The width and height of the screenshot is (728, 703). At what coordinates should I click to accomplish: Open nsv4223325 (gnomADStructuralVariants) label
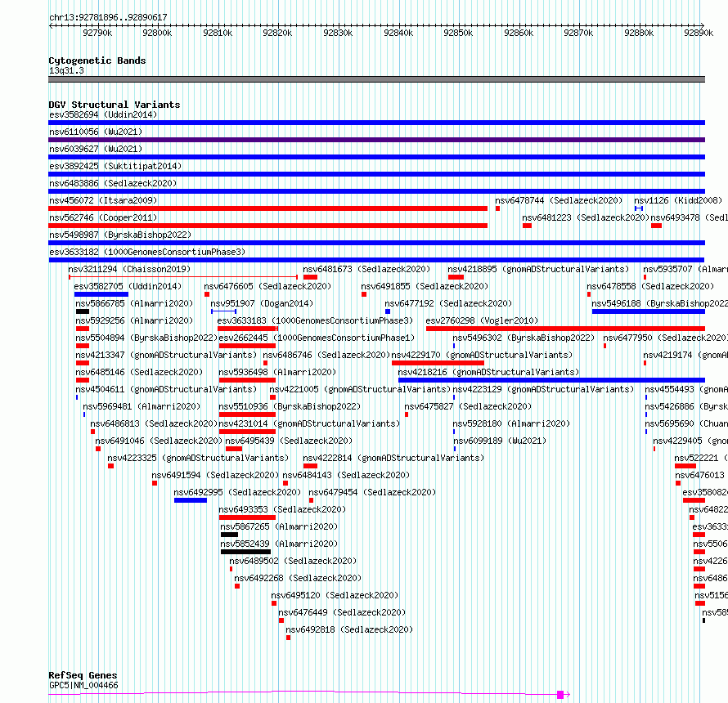pos(198,458)
